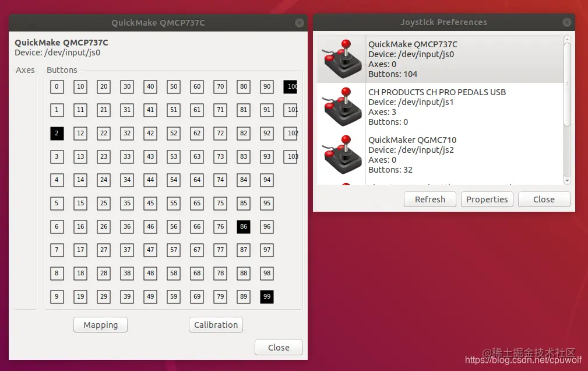The width and height of the screenshot is (588, 371).
Task: Click the Joystick Preferences title bar
Action: [x=443, y=22]
